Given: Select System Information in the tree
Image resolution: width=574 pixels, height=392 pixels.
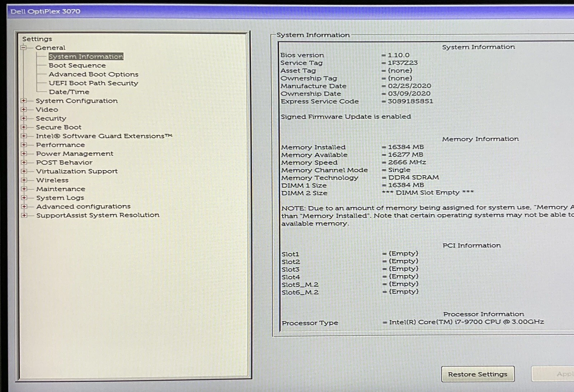Looking at the screenshot, I should (x=86, y=56).
